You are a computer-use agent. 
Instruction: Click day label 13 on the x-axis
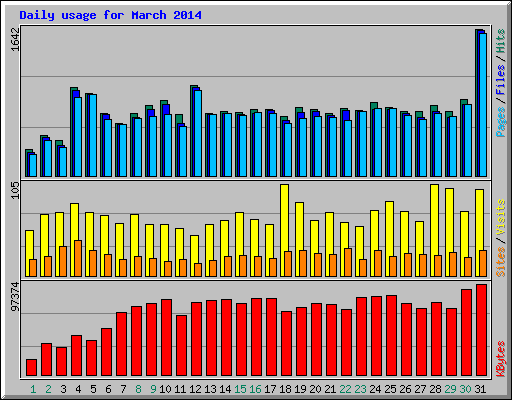coord(210,389)
